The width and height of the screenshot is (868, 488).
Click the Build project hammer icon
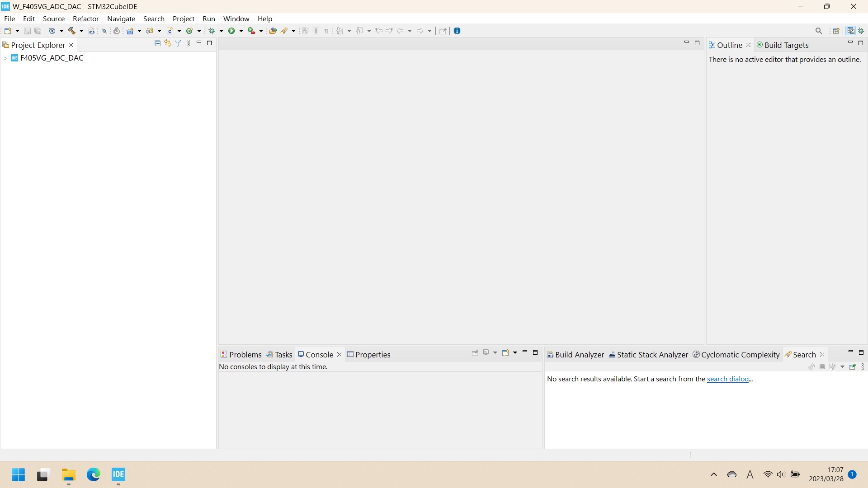click(71, 30)
